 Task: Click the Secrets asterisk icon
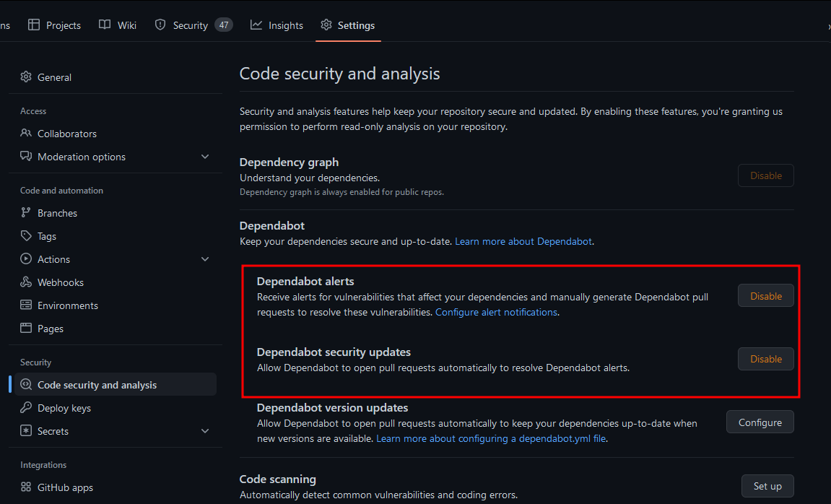[x=26, y=431]
